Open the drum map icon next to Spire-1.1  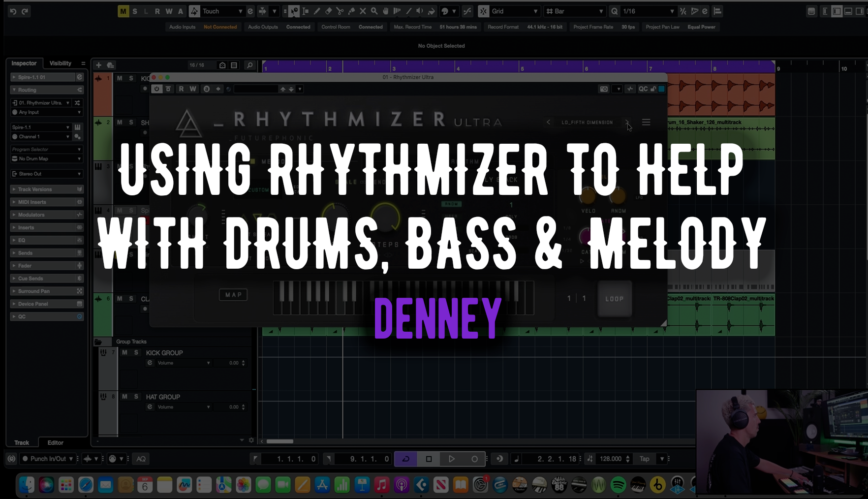pyautogui.click(x=77, y=127)
